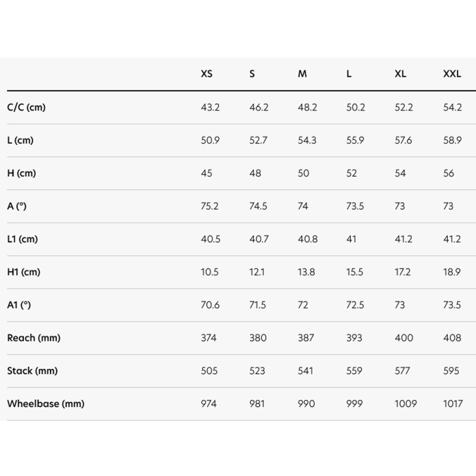Click the C/C (cm) row label
Image resolution: width=476 pixels, height=476 pixels.
tap(26, 108)
